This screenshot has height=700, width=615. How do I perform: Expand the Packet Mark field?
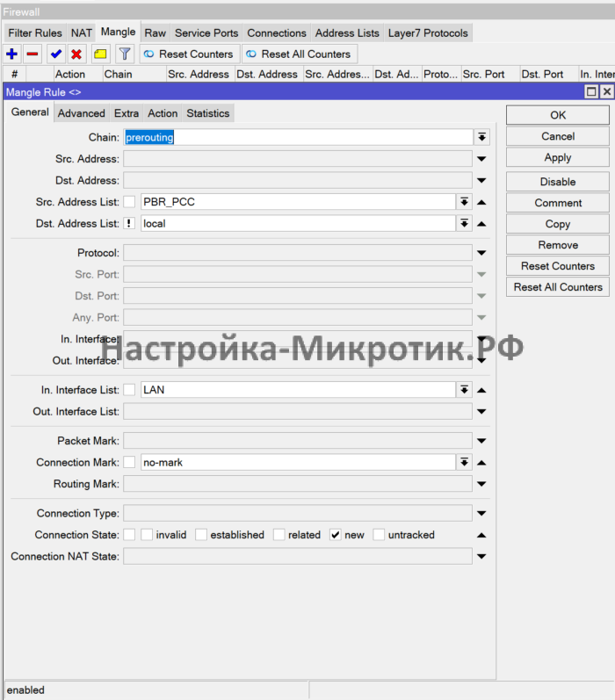(481, 441)
